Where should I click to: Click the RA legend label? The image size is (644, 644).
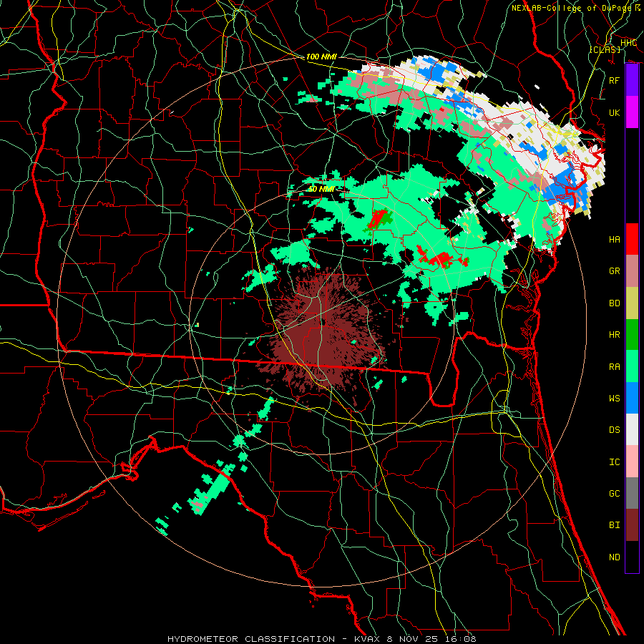click(x=614, y=366)
